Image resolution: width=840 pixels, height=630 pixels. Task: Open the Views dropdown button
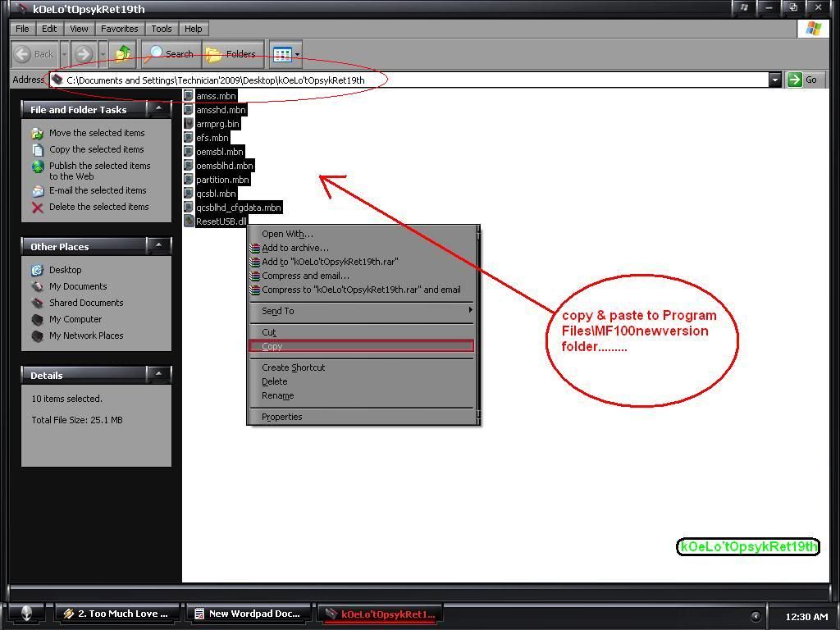[285, 54]
